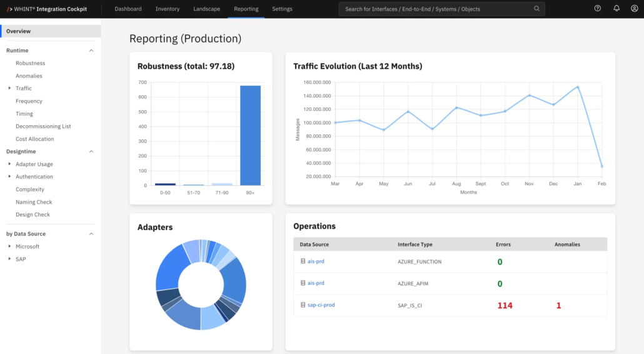This screenshot has height=354, width=644.
Task: Open the Anomalies report
Action: (x=29, y=76)
